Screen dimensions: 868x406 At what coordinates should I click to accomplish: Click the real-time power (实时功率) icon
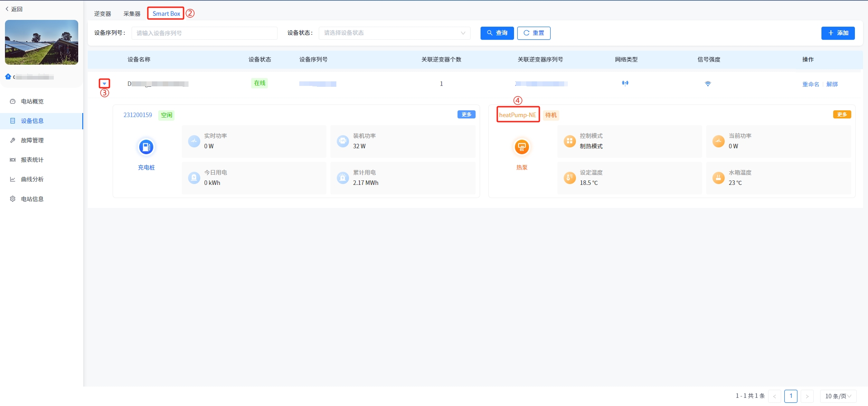tap(194, 141)
